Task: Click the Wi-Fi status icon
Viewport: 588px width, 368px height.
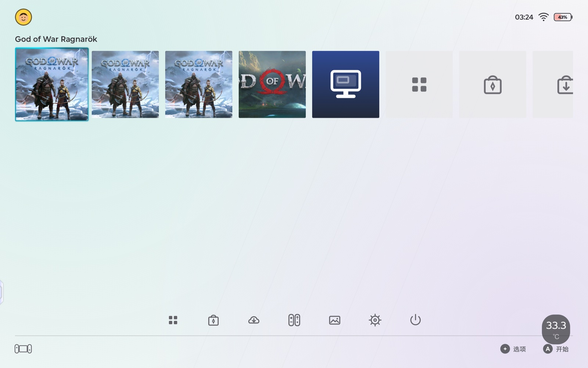Action: coord(544,17)
